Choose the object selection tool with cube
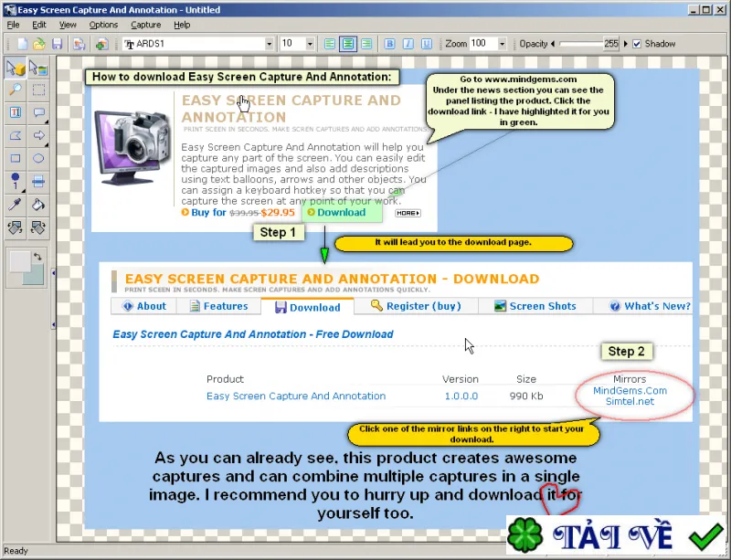The image size is (731, 560). 16,69
